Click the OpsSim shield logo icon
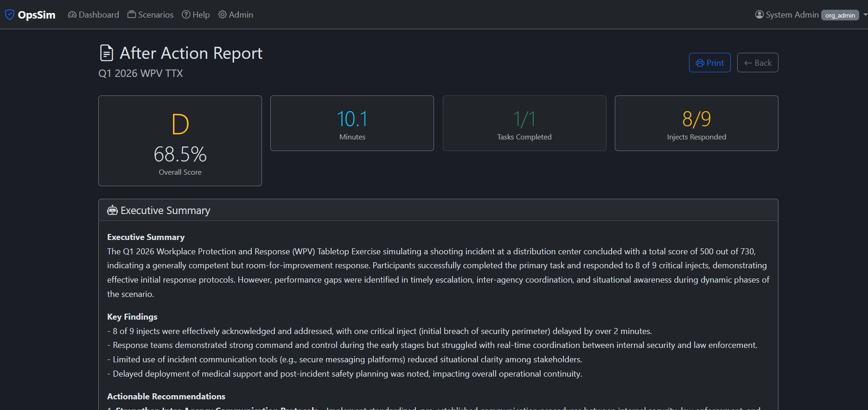The image size is (868, 410). pos(9,15)
